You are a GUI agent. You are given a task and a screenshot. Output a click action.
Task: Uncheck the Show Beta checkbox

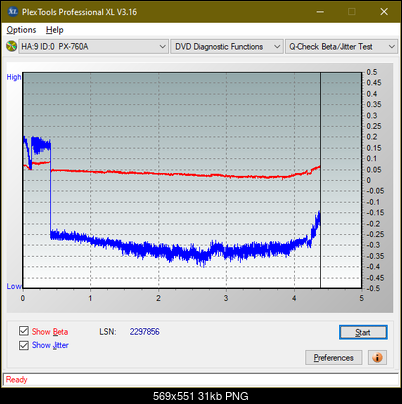[24, 331]
